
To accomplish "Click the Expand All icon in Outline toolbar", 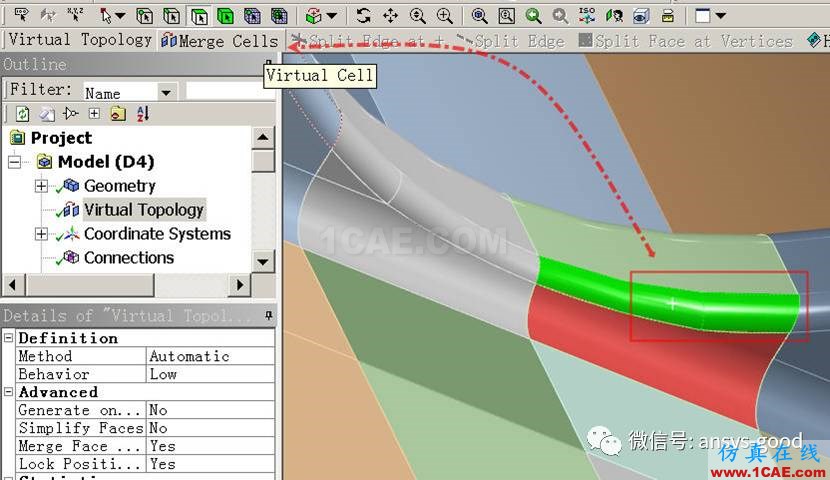I will pos(94,114).
